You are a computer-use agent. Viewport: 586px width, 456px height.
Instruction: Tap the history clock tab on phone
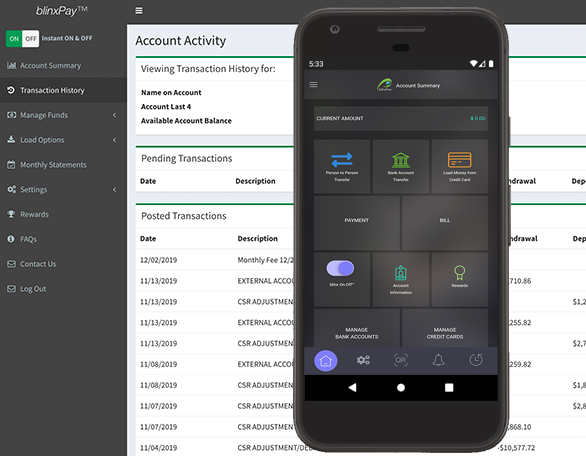point(476,360)
